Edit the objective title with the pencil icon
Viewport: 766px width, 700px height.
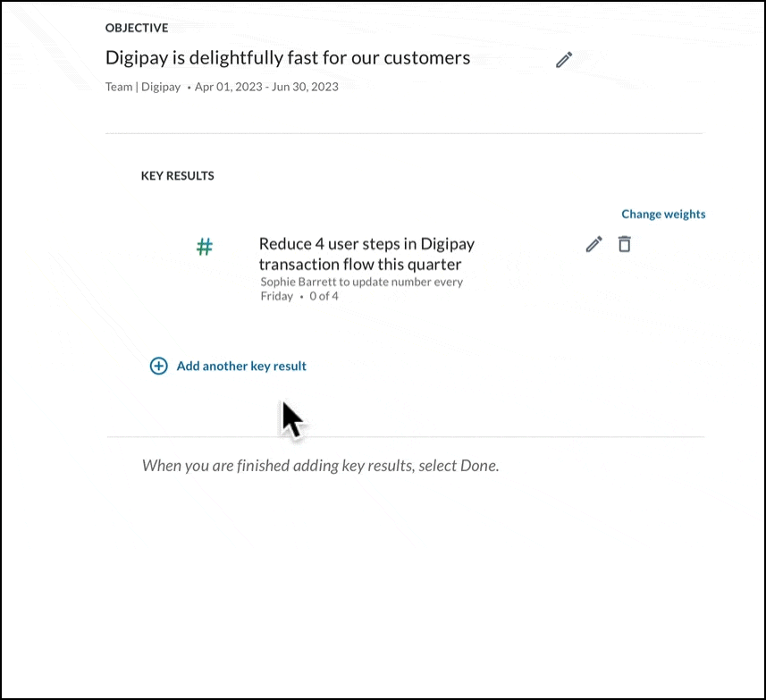point(564,60)
